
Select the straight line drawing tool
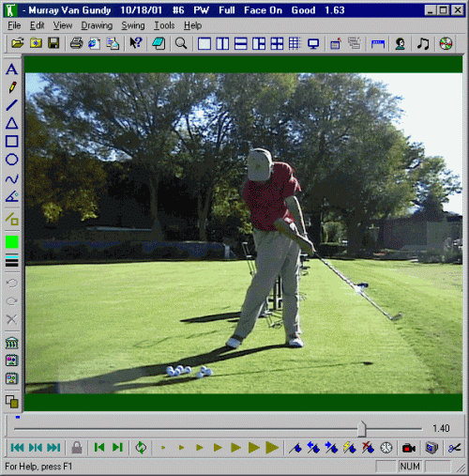pyautogui.click(x=11, y=105)
